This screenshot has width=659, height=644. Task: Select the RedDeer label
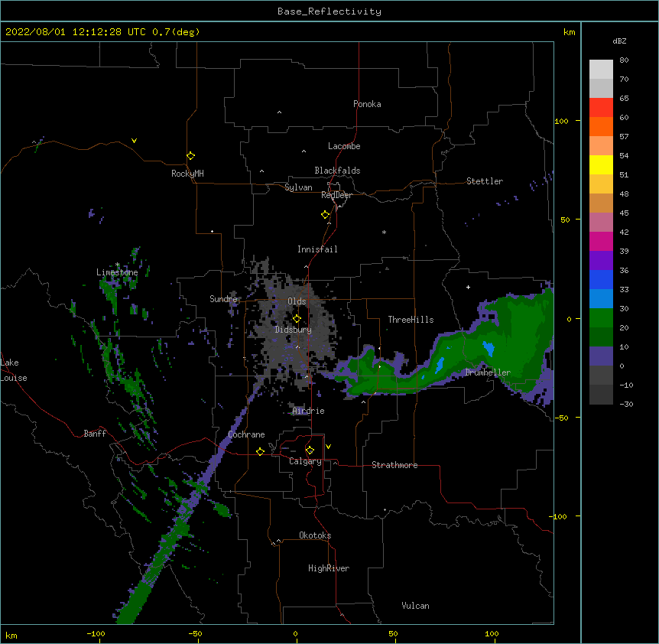click(x=336, y=195)
